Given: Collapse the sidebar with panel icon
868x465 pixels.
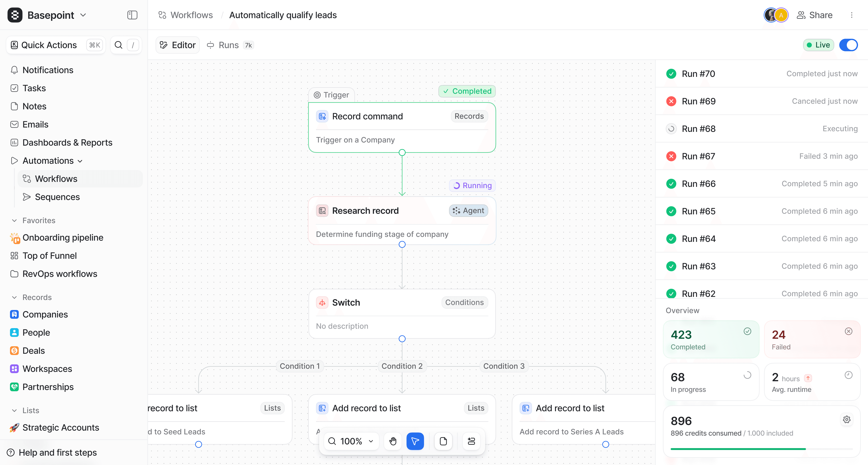Looking at the screenshot, I should pyautogui.click(x=132, y=15).
